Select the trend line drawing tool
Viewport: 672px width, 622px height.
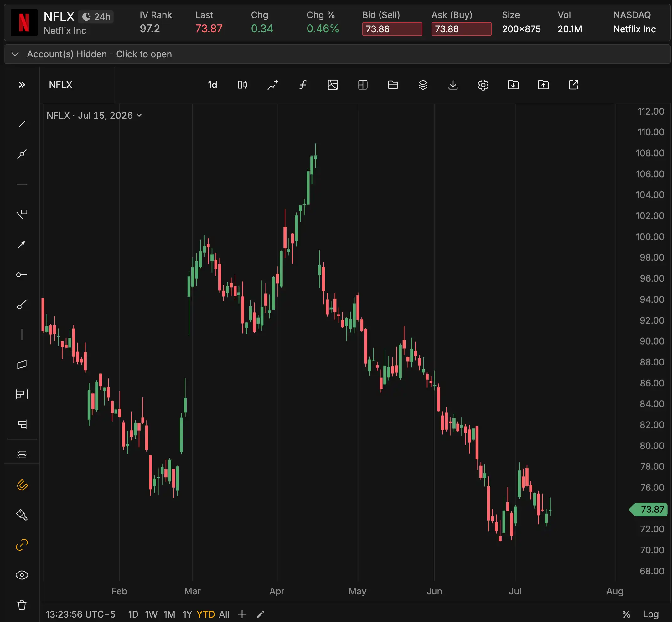click(x=22, y=124)
